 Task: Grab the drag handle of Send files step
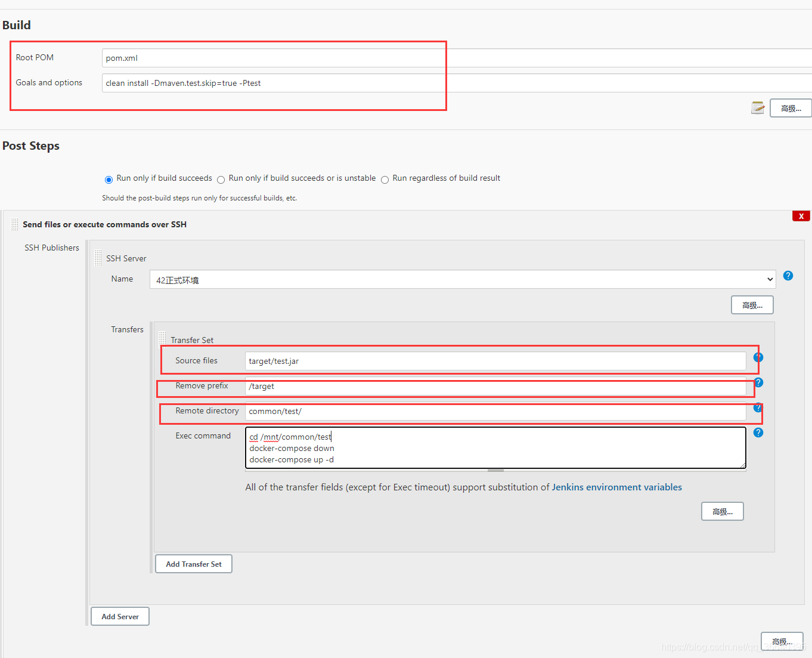point(15,224)
